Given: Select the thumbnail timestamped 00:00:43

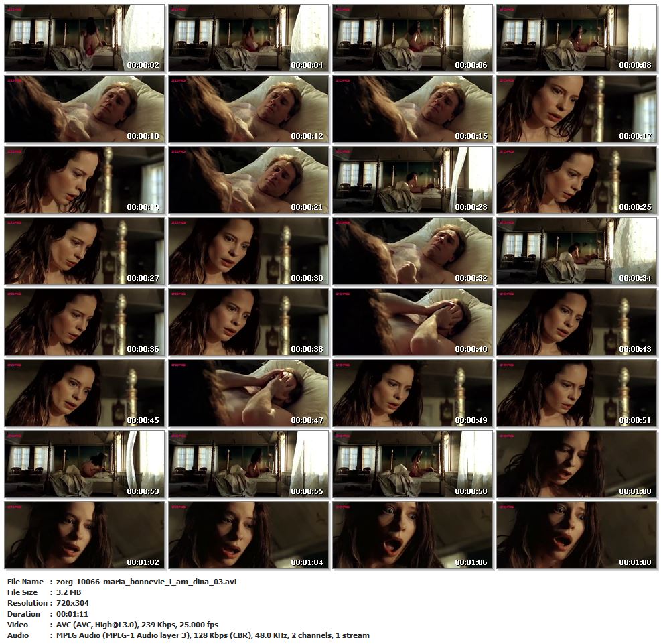Looking at the screenshot, I should click(x=577, y=322).
